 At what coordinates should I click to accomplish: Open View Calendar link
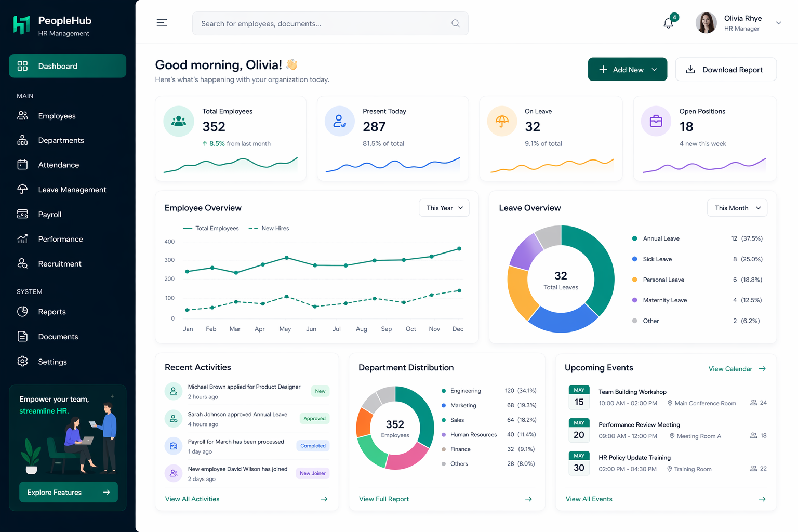(737, 369)
